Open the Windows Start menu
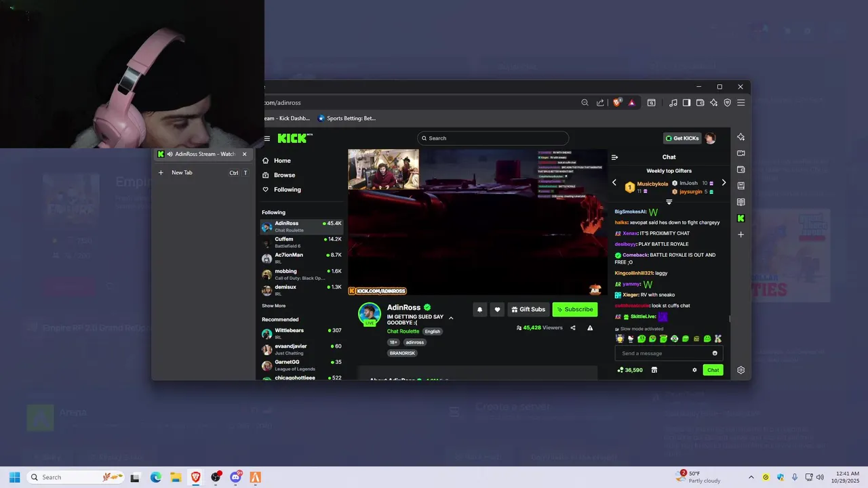868x488 pixels. pyautogui.click(x=14, y=477)
